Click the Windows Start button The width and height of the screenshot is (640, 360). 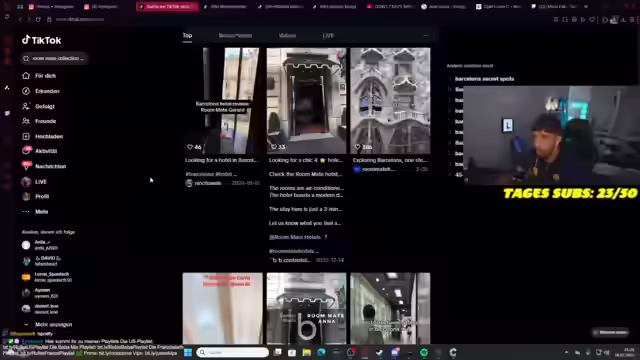tap(188, 352)
